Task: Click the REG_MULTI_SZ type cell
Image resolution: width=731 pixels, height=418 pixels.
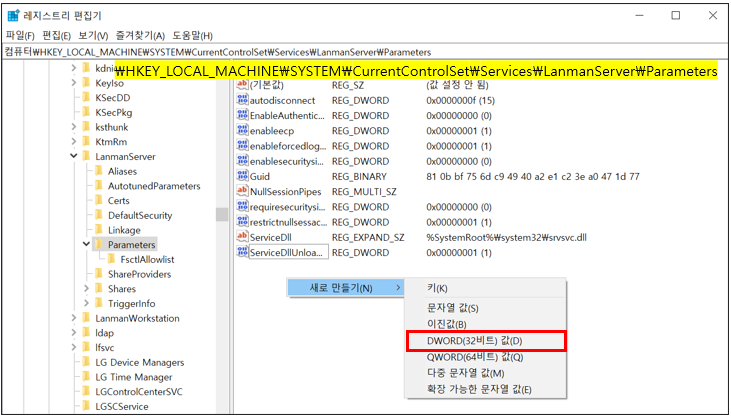Action: point(364,192)
